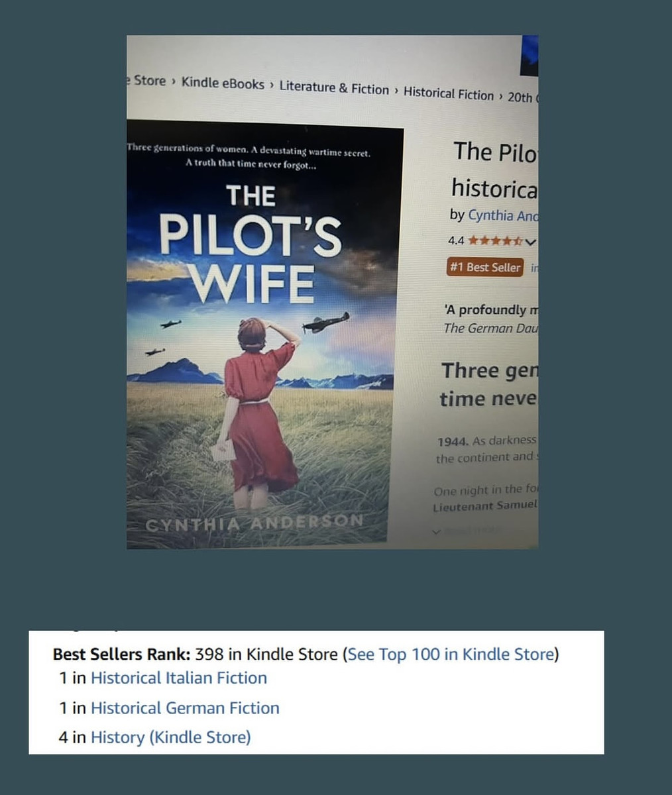Click the category link after Best Seller badge

(534, 268)
